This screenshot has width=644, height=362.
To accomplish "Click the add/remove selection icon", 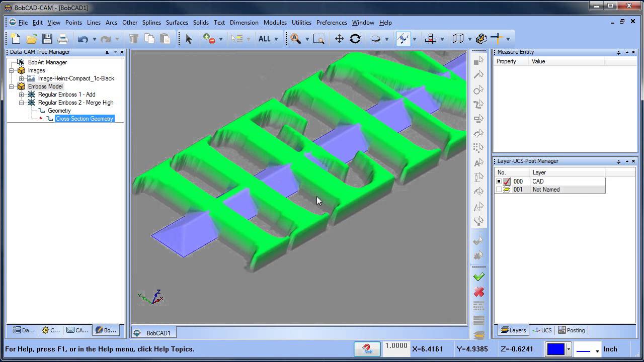I will tap(209, 39).
